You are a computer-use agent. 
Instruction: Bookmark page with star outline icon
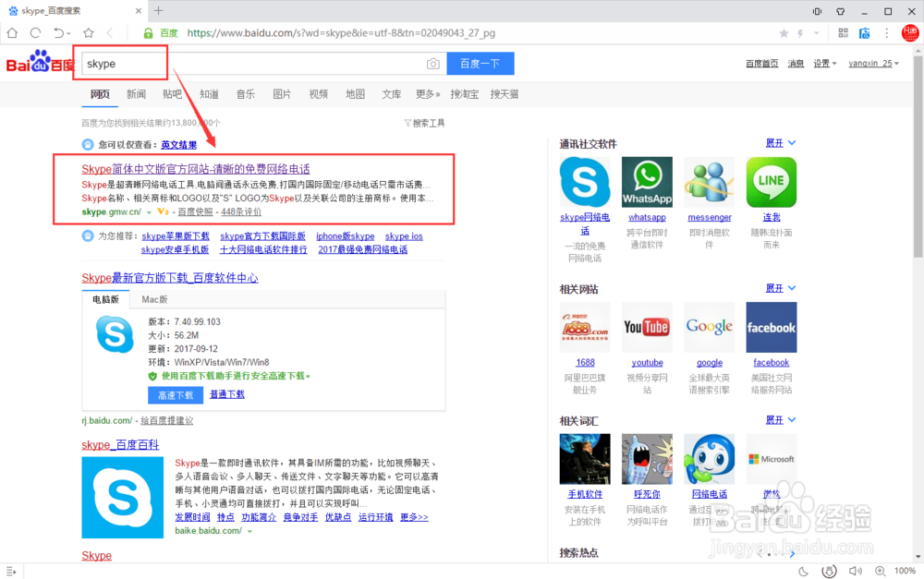[89, 33]
